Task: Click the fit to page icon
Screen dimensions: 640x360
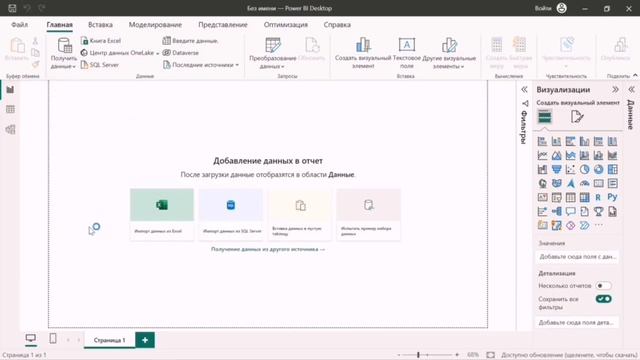Action: click(x=491, y=355)
